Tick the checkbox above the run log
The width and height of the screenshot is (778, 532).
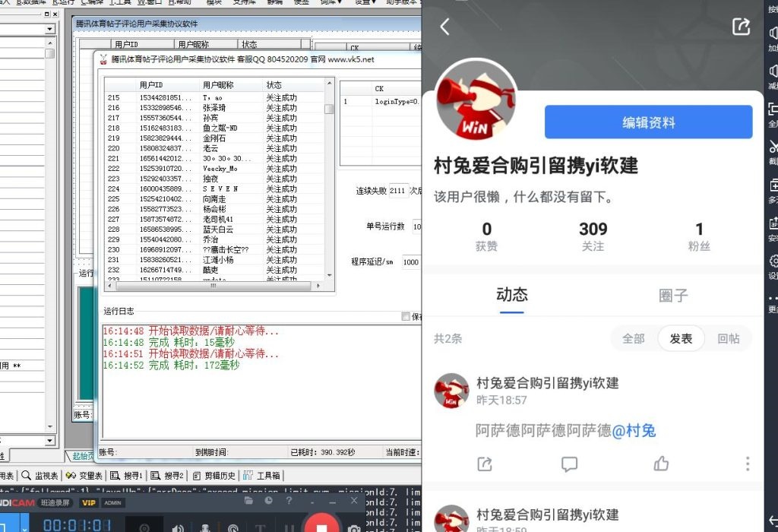click(406, 316)
